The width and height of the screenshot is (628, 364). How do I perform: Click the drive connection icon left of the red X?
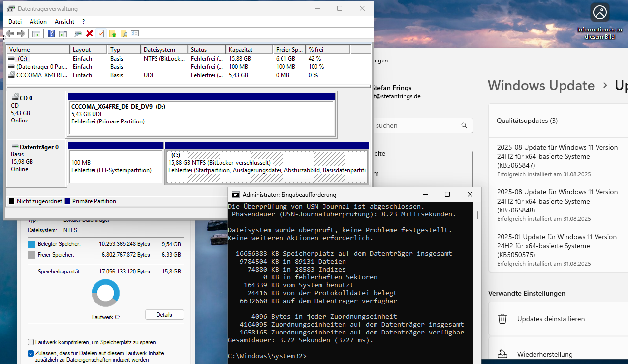coord(78,33)
